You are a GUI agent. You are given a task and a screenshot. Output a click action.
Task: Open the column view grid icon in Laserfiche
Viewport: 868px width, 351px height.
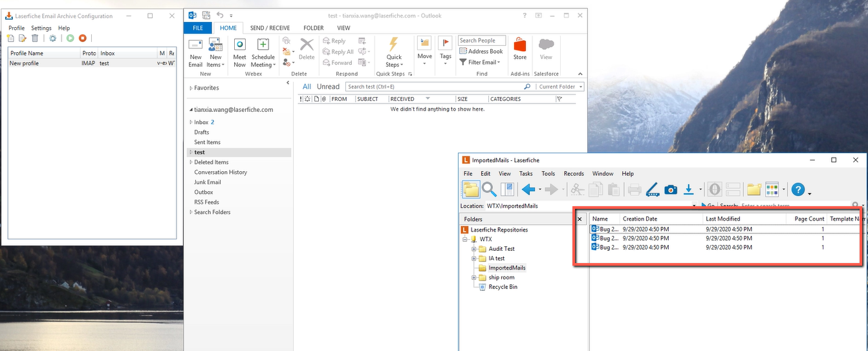tap(772, 189)
